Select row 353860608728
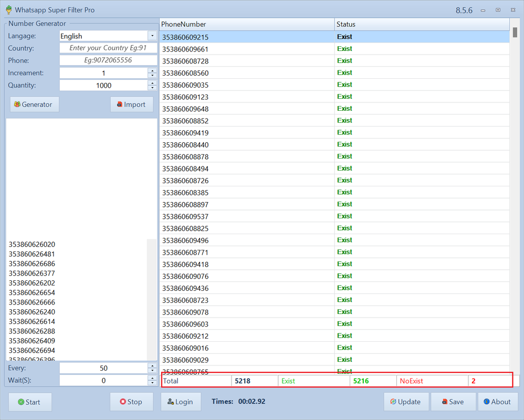Screen dimensions: 524x420 (334, 61)
